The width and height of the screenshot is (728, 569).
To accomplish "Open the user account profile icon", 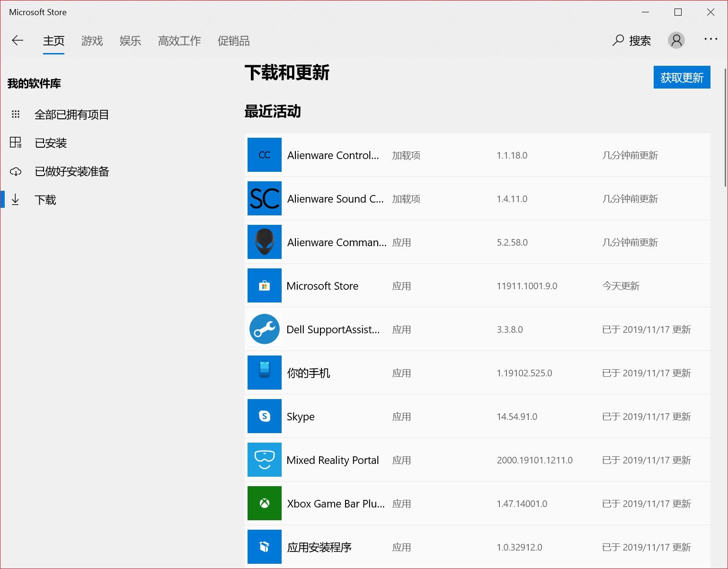I will 676,40.
